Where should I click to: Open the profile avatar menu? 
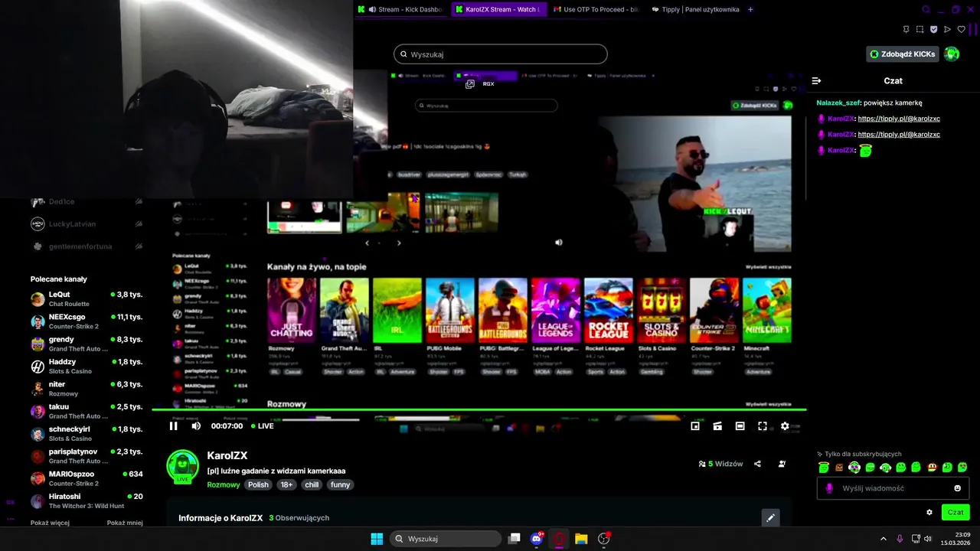coord(952,54)
